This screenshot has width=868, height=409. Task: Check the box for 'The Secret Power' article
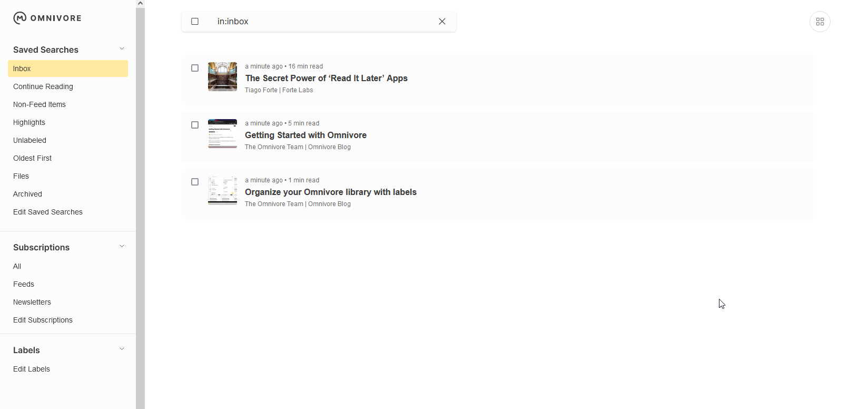click(195, 68)
